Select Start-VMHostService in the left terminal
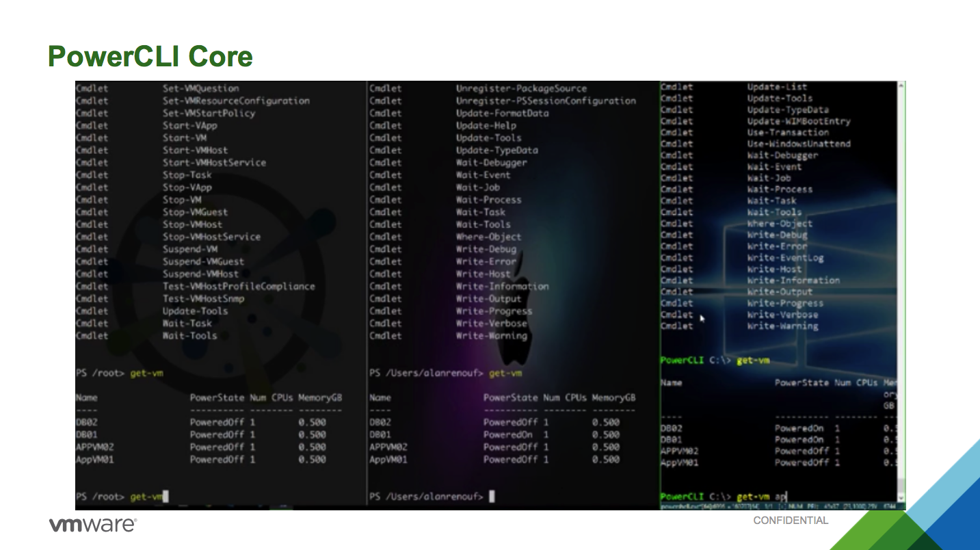This screenshot has width=980, height=550. coord(214,163)
